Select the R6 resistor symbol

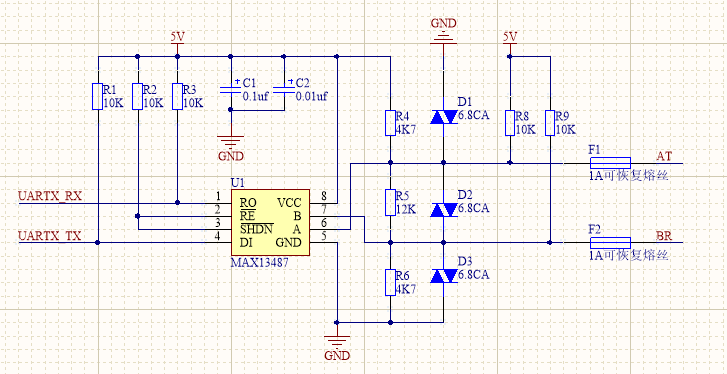tap(390, 282)
